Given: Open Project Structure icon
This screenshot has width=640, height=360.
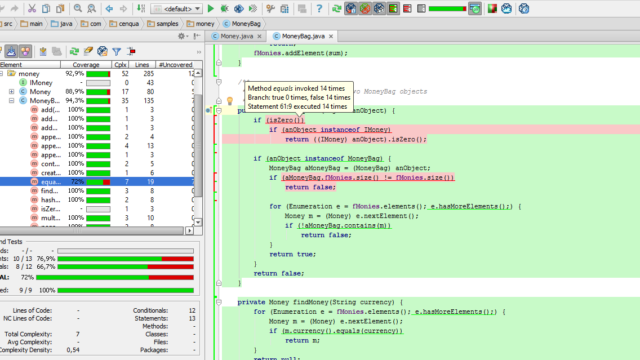Looking at the screenshot, I should click(284, 9).
